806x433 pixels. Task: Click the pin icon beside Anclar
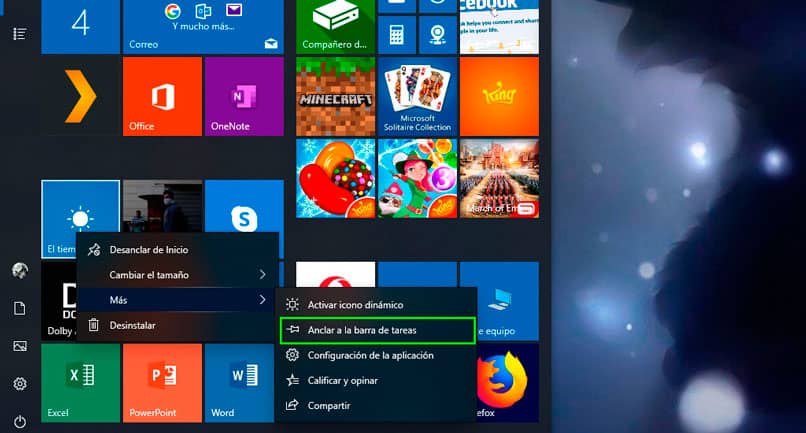click(x=292, y=330)
